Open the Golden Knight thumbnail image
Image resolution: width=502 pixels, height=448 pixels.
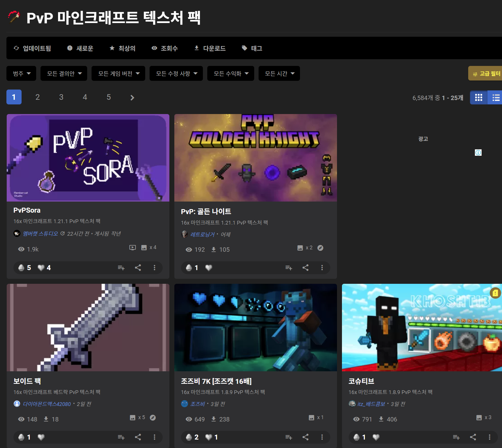(x=256, y=158)
